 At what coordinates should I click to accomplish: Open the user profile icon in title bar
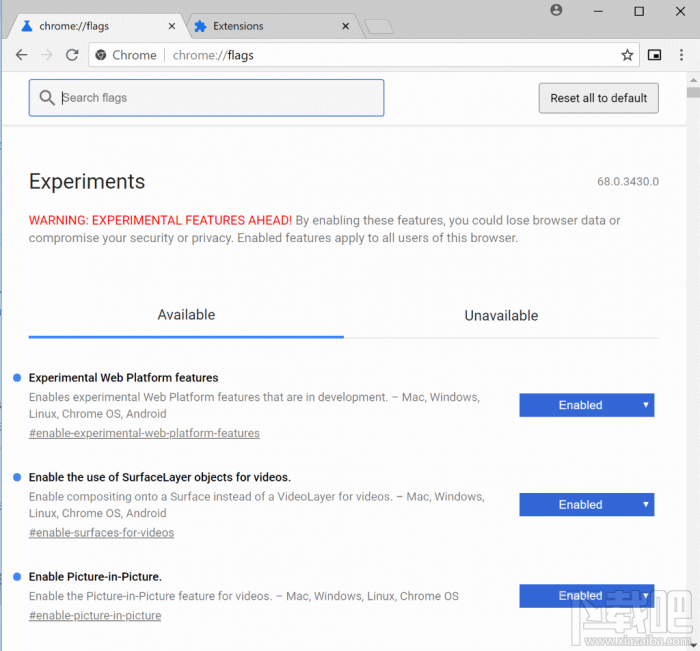click(556, 10)
